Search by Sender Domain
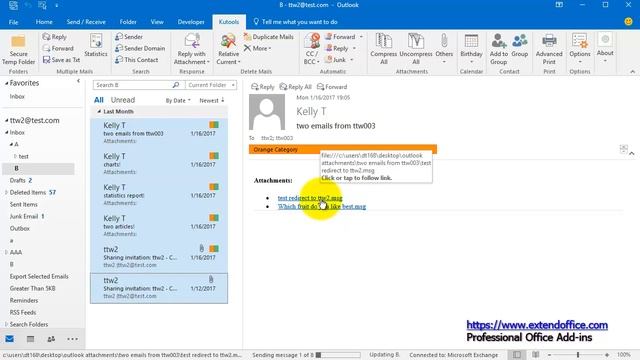Screen dimensions: 640x360 pos(140,48)
